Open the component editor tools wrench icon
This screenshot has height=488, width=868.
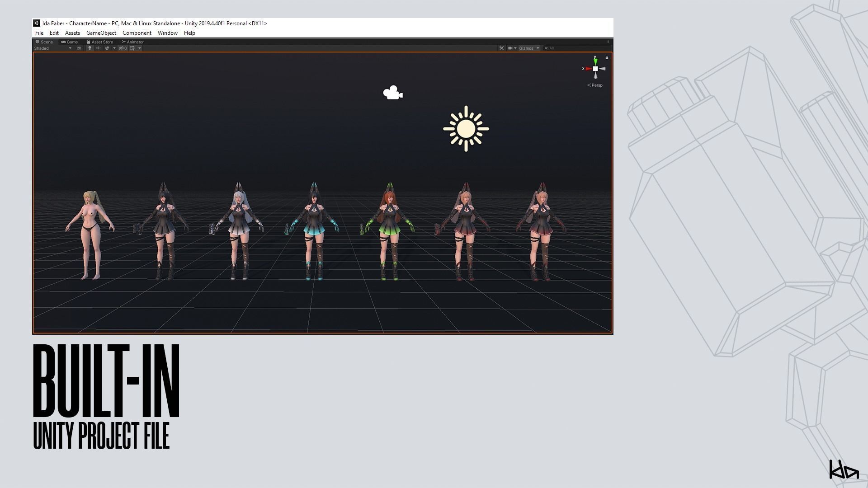[x=501, y=48]
